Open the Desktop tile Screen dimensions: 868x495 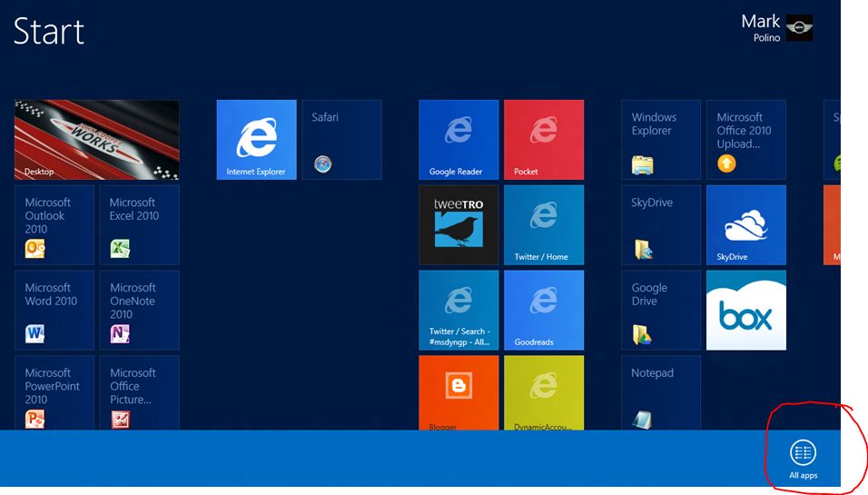pos(97,140)
